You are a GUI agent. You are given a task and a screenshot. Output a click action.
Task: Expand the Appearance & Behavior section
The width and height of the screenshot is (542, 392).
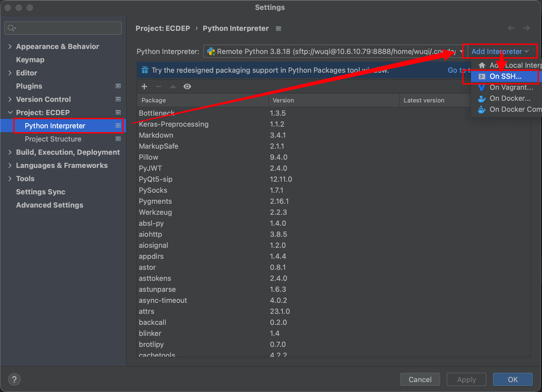pyautogui.click(x=10, y=46)
